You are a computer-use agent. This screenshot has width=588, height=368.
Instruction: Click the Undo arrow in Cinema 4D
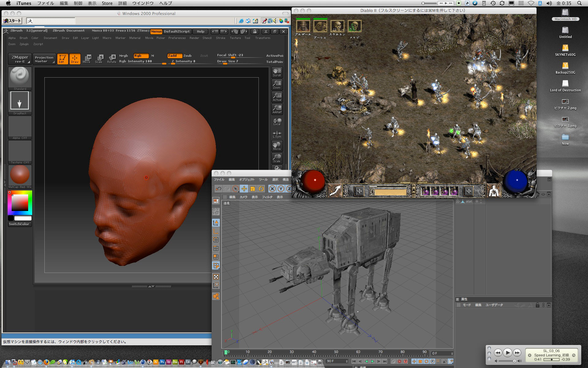(x=218, y=189)
